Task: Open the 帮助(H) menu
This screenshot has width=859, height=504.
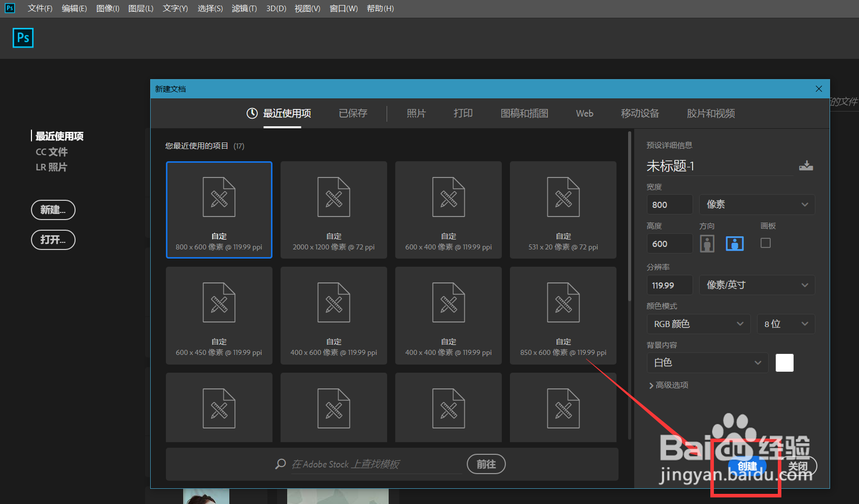Action: pyautogui.click(x=380, y=9)
